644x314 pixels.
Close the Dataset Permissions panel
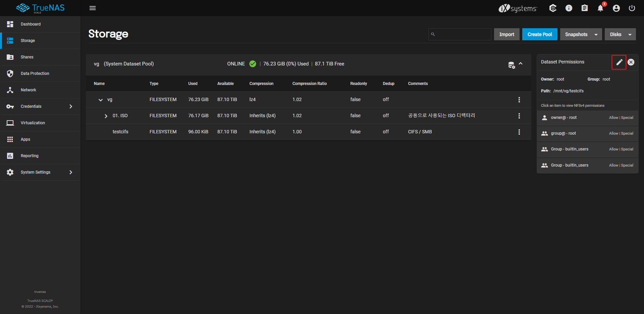[631, 62]
